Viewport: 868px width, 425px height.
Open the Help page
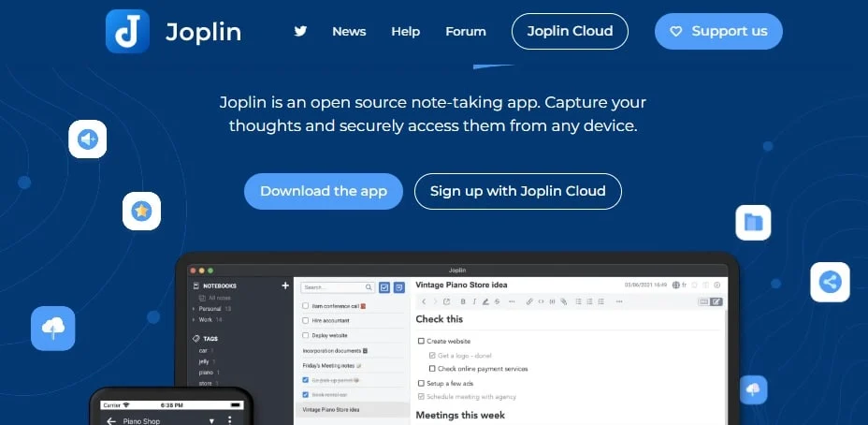(405, 32)
